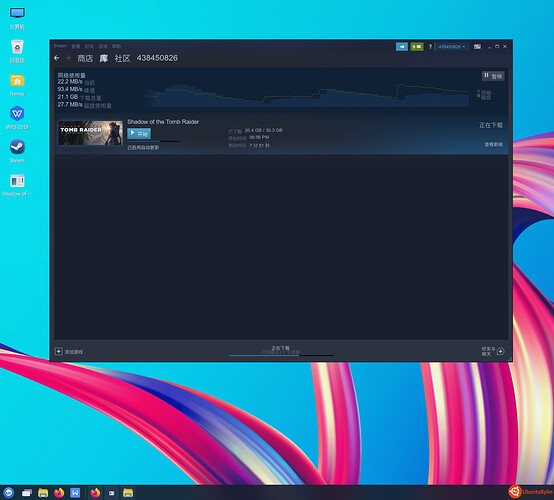
Task: Click the 06:56 PM start time text
Action: click(x=259, y=137)
